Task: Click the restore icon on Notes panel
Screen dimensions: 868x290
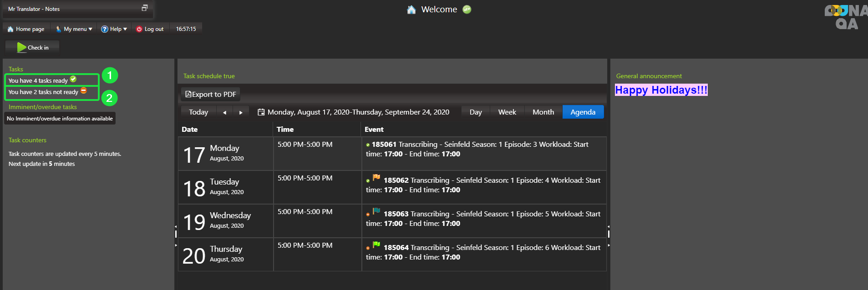Action: pos(145,8)
